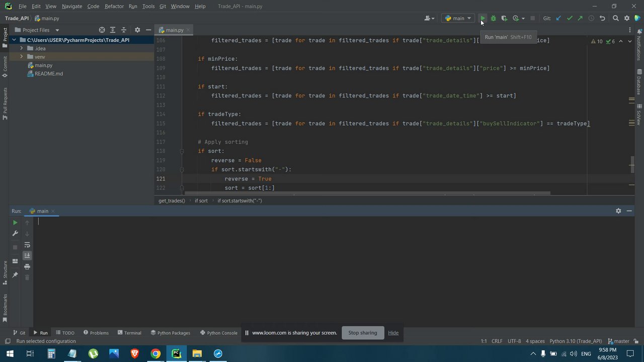Expand the .idea folder
Image resolution: width=644 pixels, height=362 pixels.
tap(22, 48)
